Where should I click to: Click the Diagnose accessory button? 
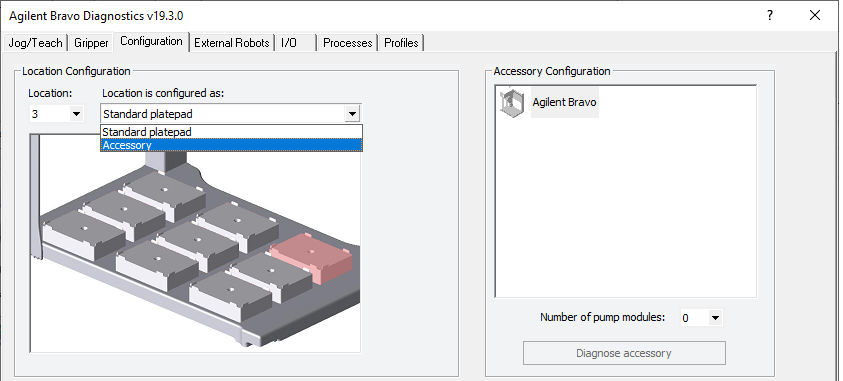click(624, 354)
